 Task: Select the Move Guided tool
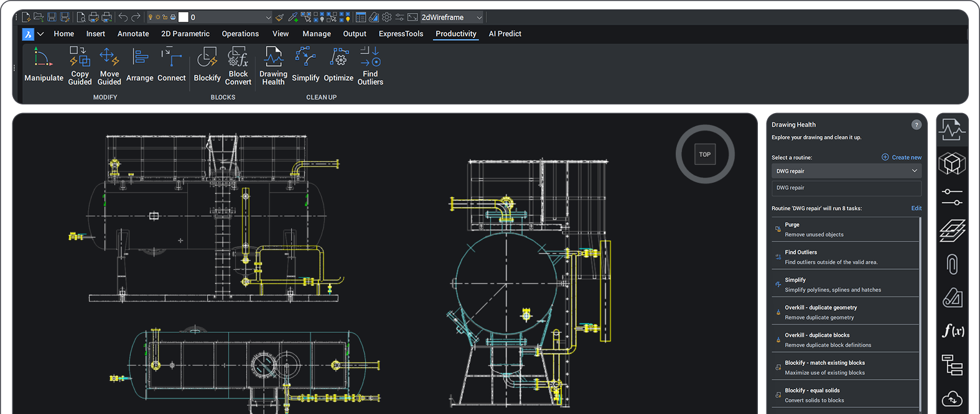109,66
